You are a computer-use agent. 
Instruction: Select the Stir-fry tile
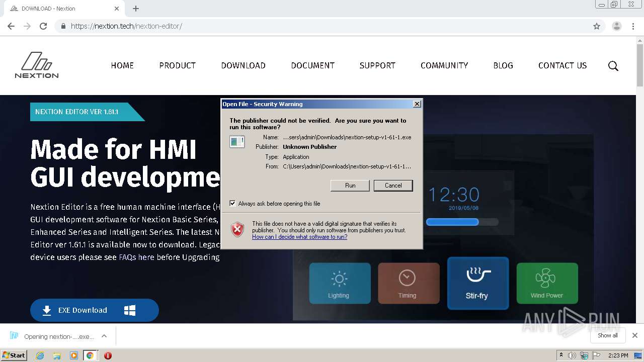tap(477, 283)
